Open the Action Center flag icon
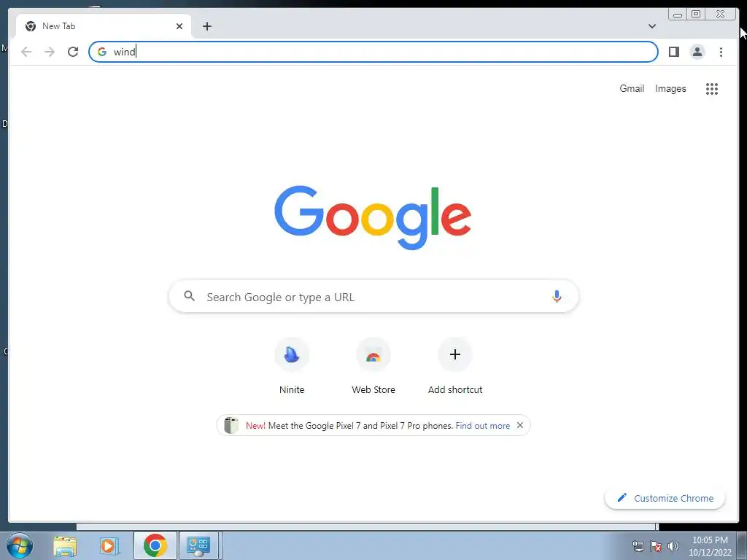The width and height of the screenshot is (747, 560). 656,545
